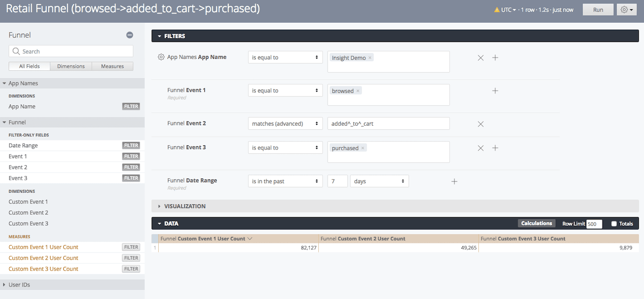Enable the Totals checkbox
Image resolution: width=644 pixels, height=299 pixels.
click(x=614, y=224)
